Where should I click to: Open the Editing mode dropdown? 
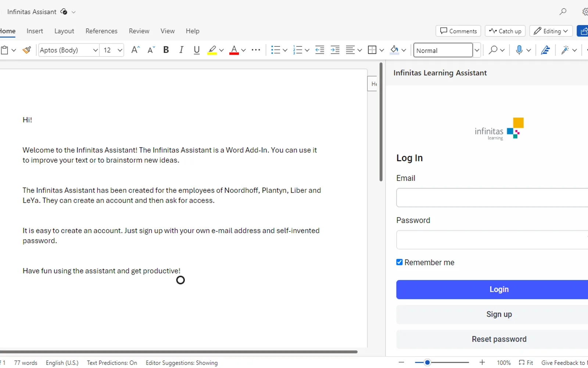551,31
